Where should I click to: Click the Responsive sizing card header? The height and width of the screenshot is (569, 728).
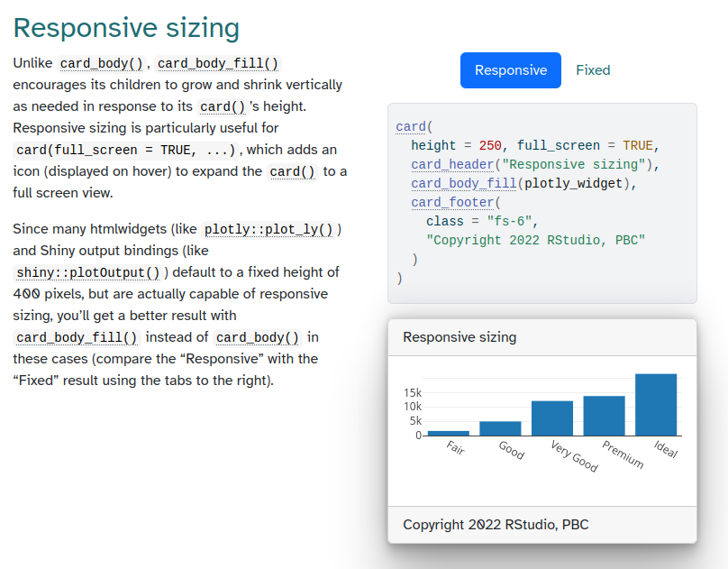point(542,337)
